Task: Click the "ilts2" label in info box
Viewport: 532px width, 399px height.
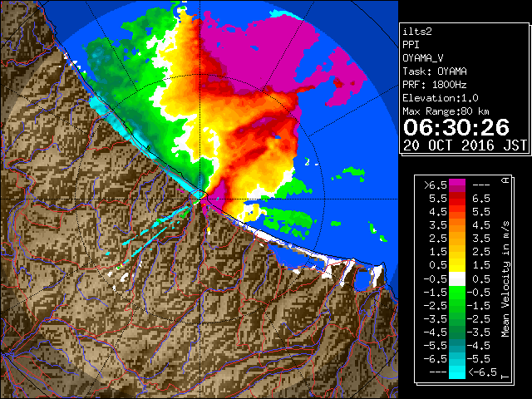Action: 417,32
